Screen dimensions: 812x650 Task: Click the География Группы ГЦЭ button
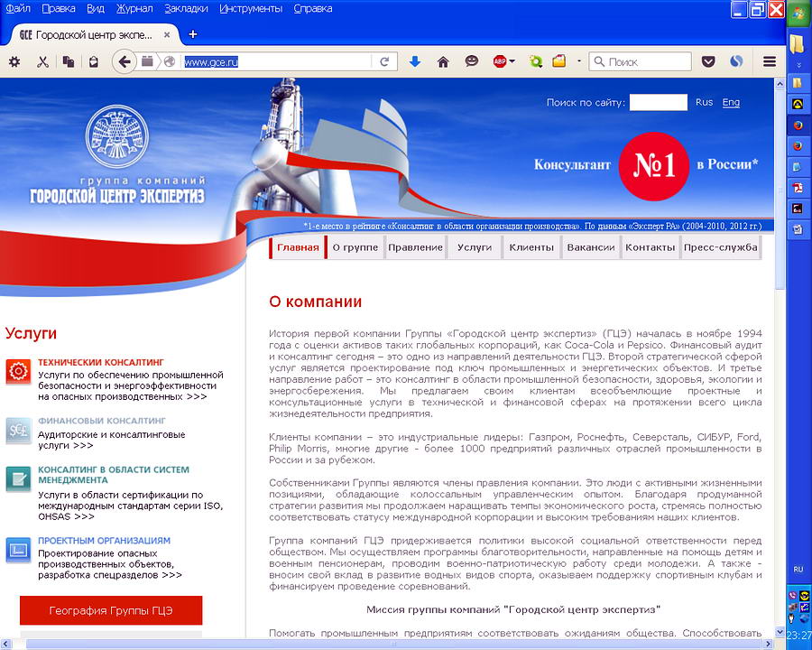(x=111, y=610)
